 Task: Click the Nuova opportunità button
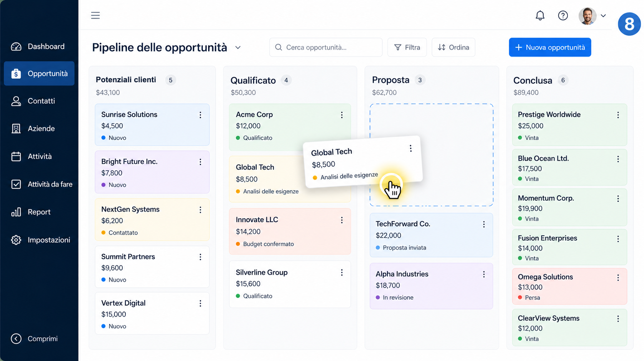(x=550, y=47)
